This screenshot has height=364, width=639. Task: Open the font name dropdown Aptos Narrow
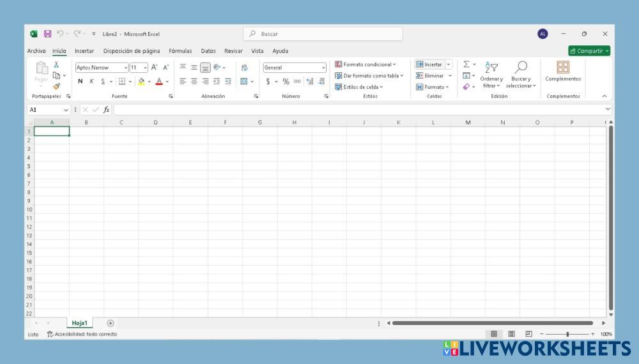102,67
